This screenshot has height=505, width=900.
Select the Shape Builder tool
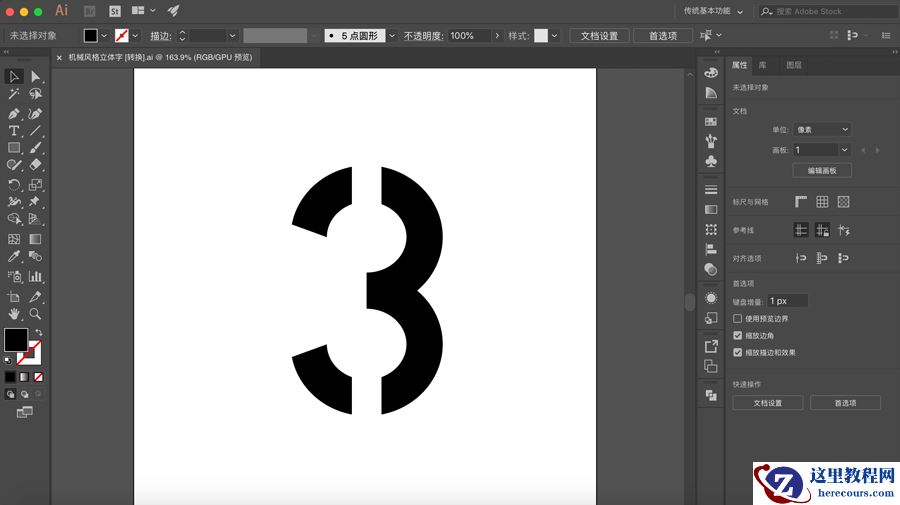pos(14,219)
